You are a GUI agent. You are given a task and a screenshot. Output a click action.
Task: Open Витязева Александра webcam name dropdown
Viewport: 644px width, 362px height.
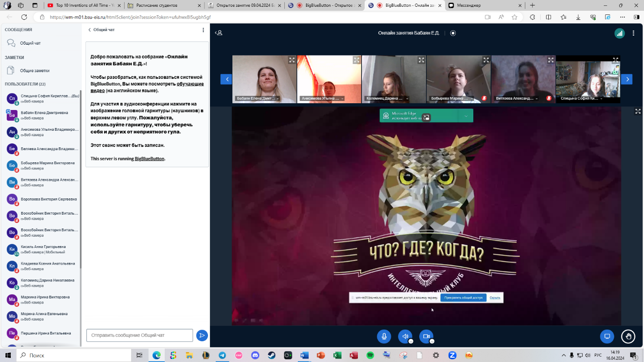point(517,98)
